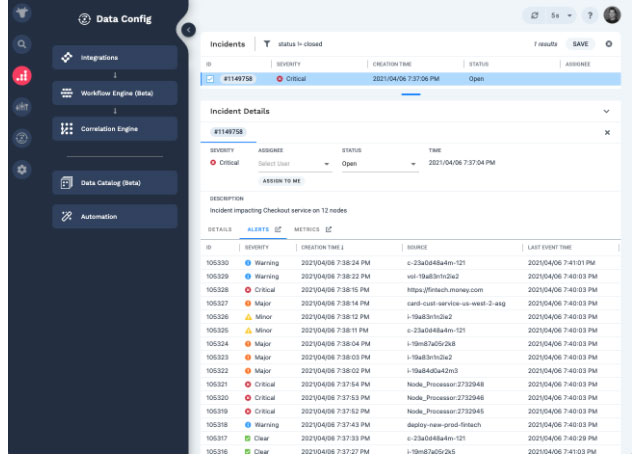The height and width of the screenshot is (466, 644).
Task: Click incident ID #1149758 in the table
Action: tap(238, 78)
